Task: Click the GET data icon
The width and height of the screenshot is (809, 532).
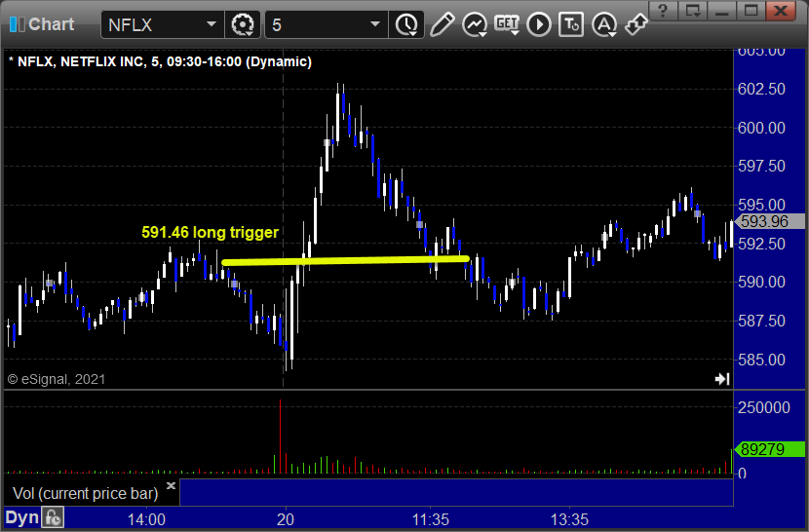Action: click(x=507, y=24)
